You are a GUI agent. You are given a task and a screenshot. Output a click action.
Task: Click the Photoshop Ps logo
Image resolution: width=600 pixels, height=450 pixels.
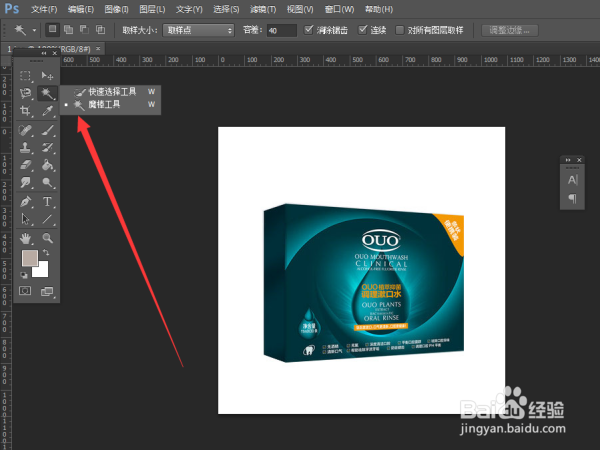click(12, 8)
